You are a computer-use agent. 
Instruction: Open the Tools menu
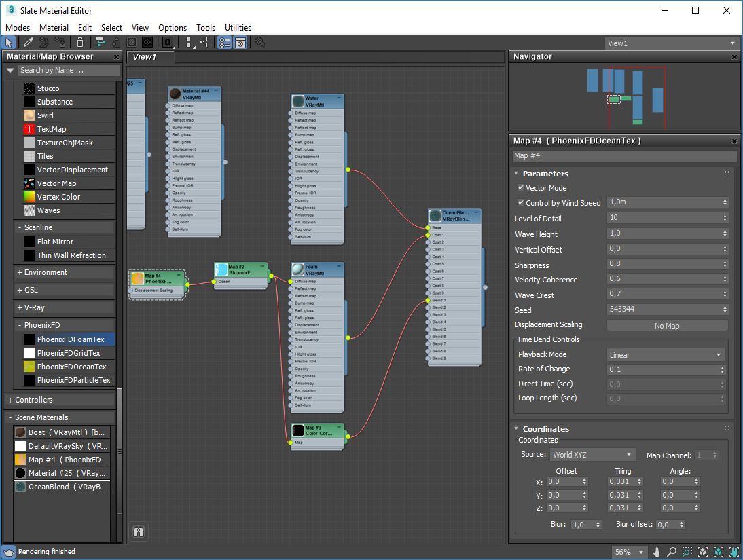[x=206, y=27]
